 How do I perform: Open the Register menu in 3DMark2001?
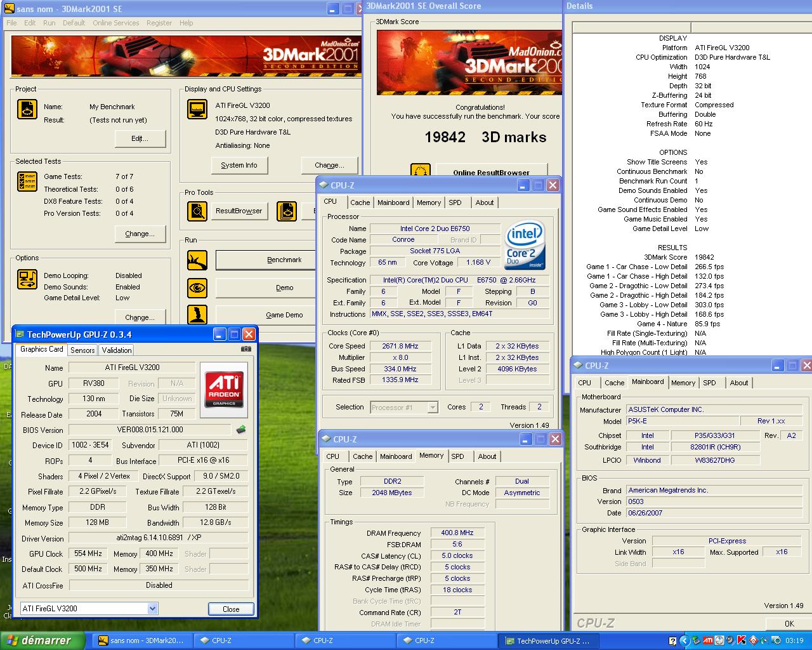click(x=159, y=23)
